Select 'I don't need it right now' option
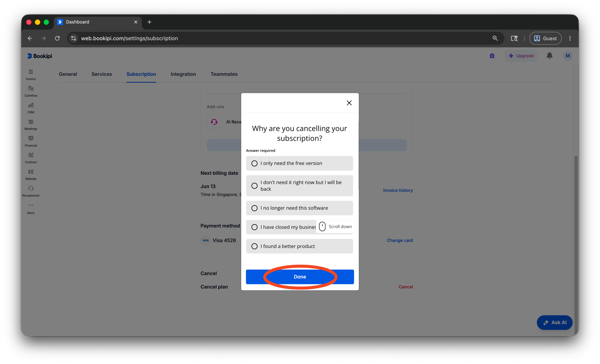This screenshot has width=600, height=364. (x=300, y=186)
